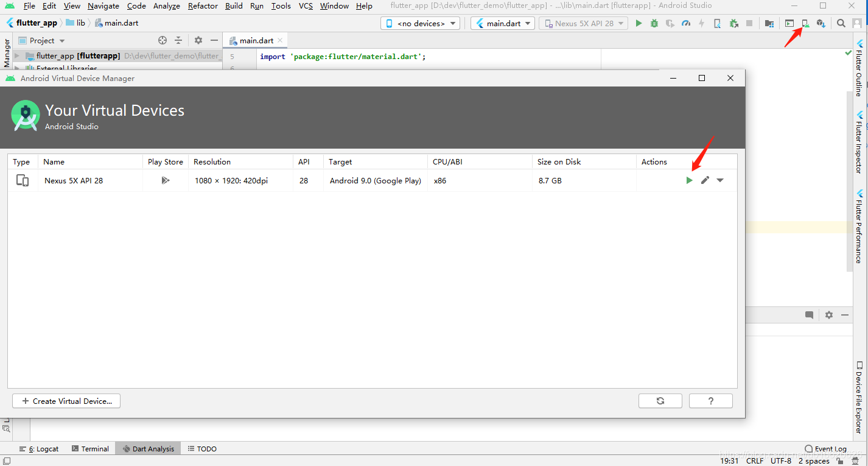Select flutter_app in breadcrumb bar
The width and height of the screenshot is (868, 466).
[32, 23]
